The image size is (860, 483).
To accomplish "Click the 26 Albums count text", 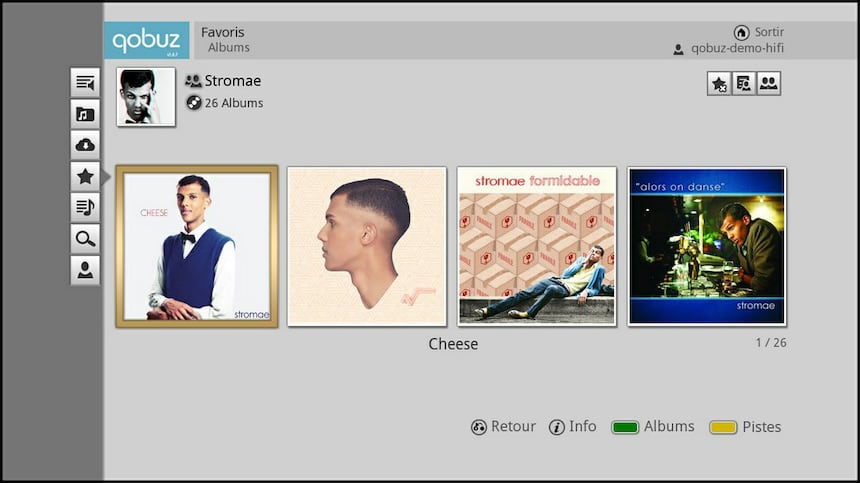I will (x=234, y=103).
